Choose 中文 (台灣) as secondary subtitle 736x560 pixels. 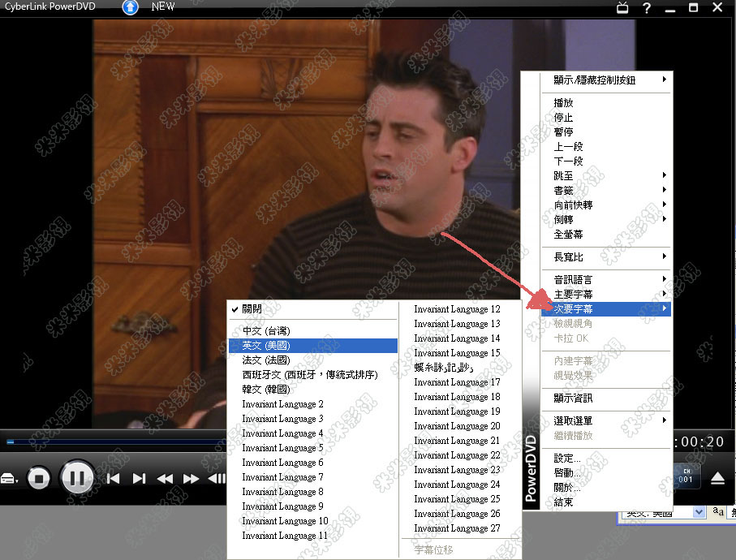tap(313, 331)
